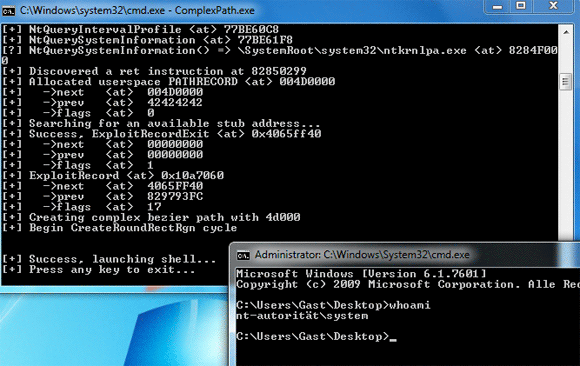Click the last prompt with the blinking cursor
The height and width of the screenshot is (366, 580).
[317, 336]
